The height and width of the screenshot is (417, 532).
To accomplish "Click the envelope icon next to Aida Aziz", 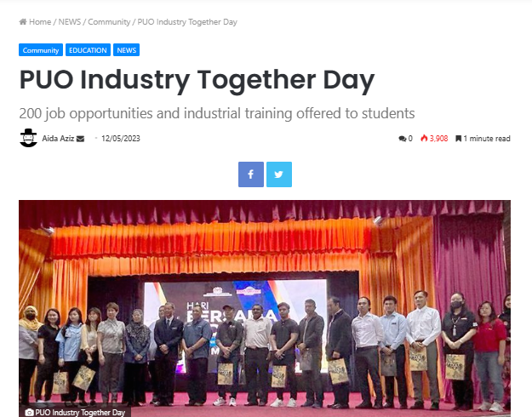I will point(80,139).
